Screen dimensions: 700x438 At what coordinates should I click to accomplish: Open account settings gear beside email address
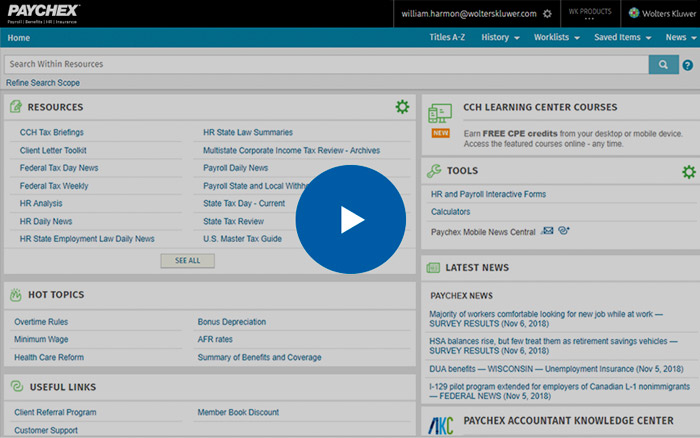tap(547, 14)
